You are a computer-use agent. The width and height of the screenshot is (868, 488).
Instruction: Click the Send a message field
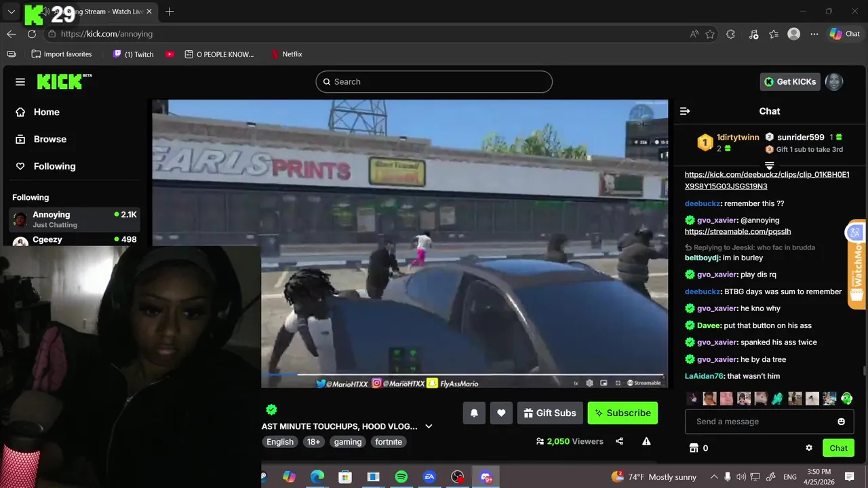759,422
